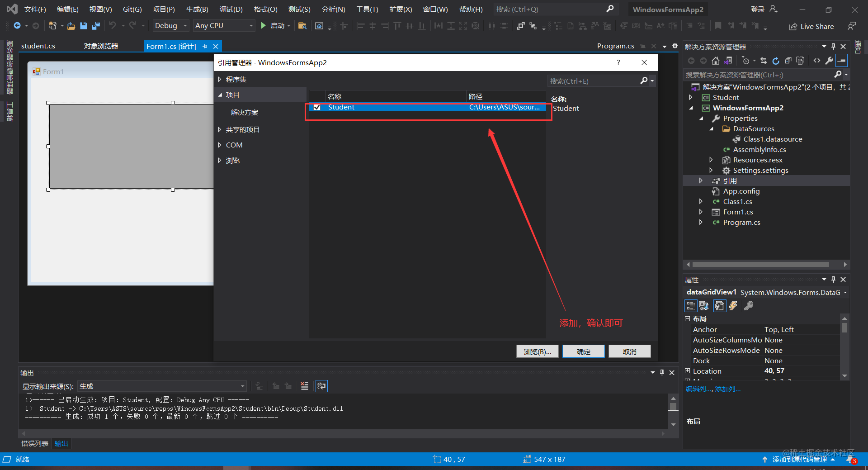Expand the 引用 node in Solution Explorer

pyautogui.click(x=701, y=180)
